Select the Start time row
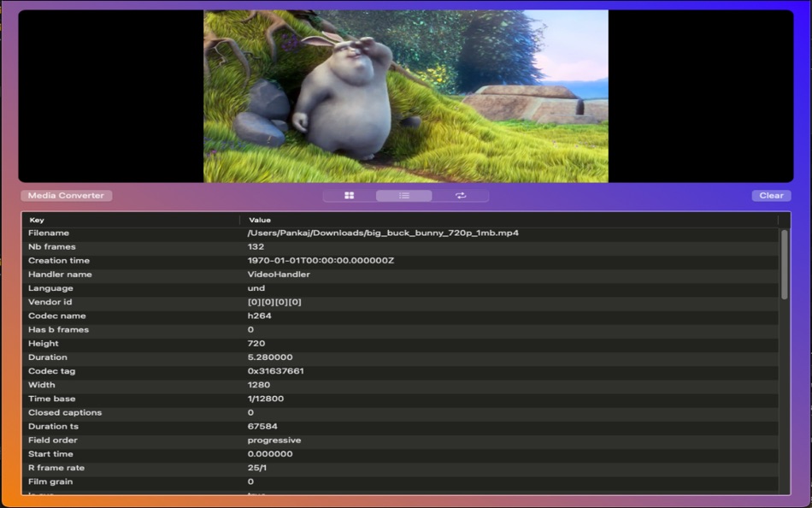 [400, 454]
